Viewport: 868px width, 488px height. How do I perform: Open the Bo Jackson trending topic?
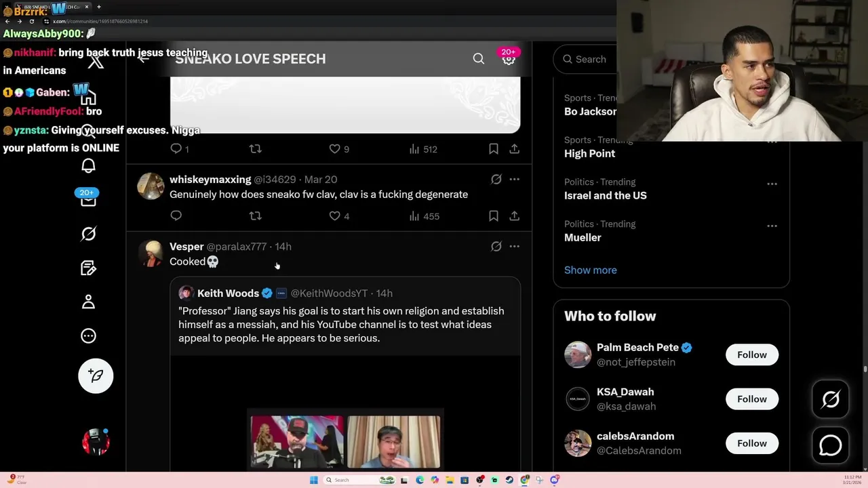tap(590, 111)
